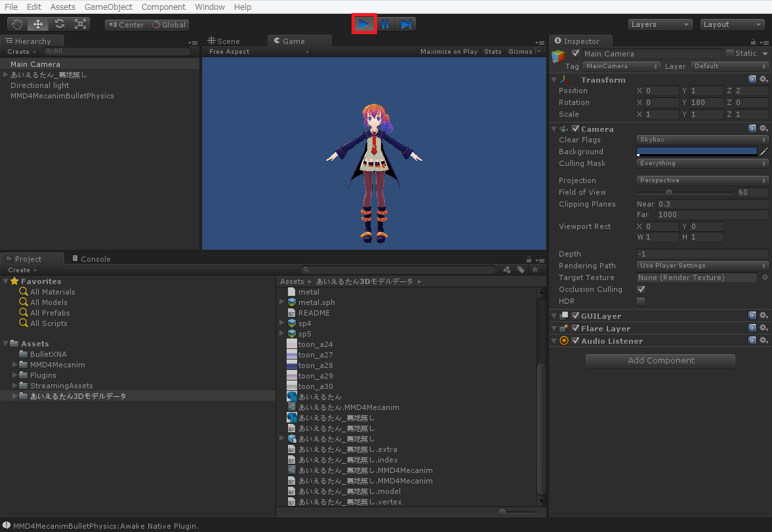Click Main Camera GameObject cube icon
Screen dimensions: 772x532
point(558,56)
